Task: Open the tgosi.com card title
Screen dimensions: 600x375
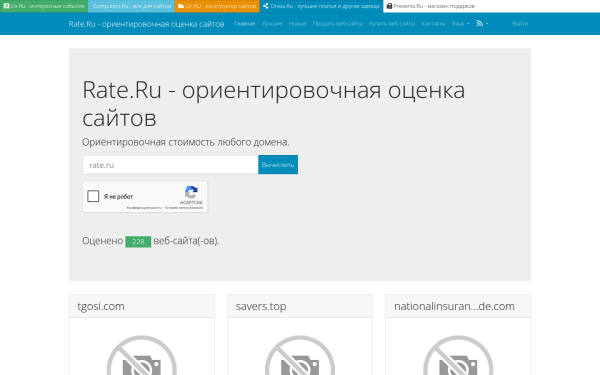Action: pos(101,306)
